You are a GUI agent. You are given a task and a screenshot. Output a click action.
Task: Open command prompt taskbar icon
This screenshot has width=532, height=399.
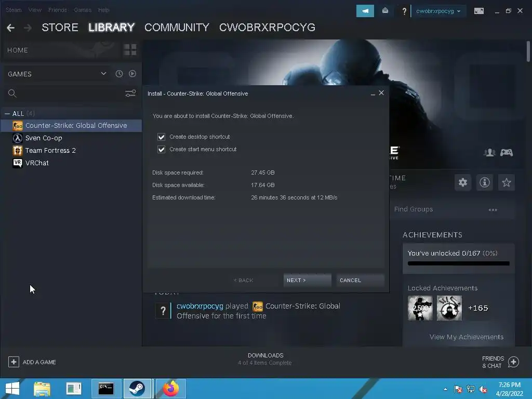(x=106, y=389)
